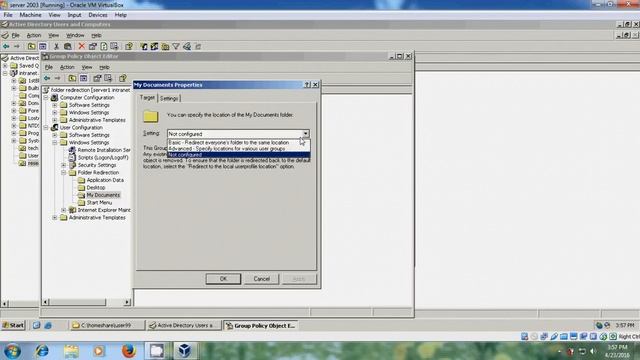Switch to Group Policy Object Editor taskbar button
Viewport: 640px width, 360px height.
(261, 326)
